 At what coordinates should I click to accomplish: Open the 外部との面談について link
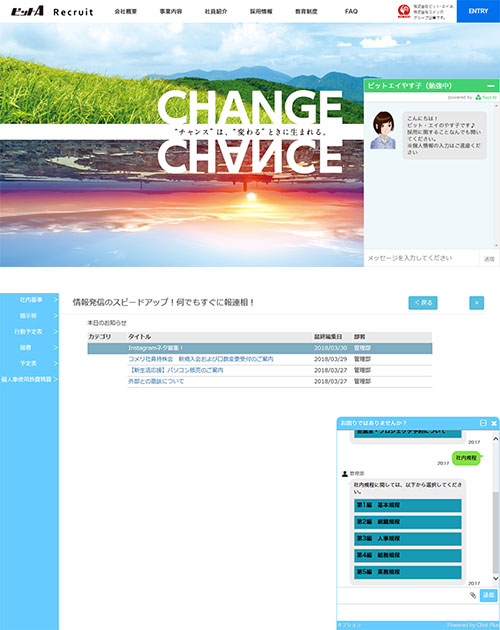pyautogui.click(x=156, y=381)
